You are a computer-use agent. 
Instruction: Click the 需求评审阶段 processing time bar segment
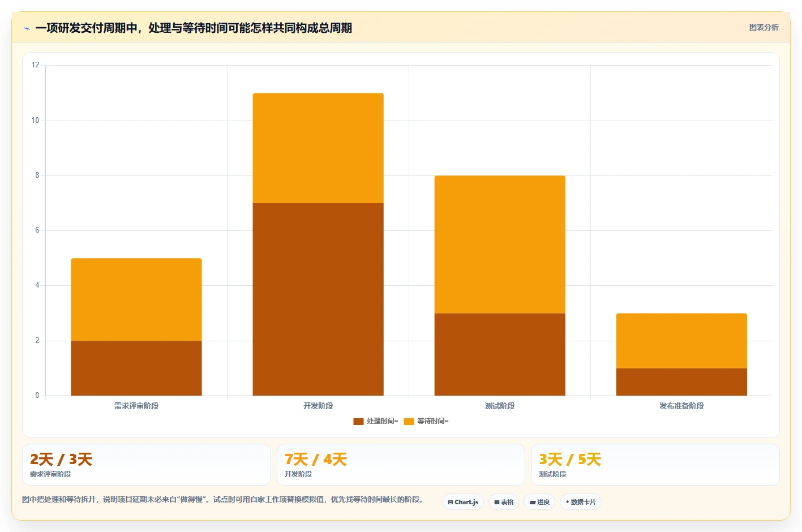coord(136,368)
